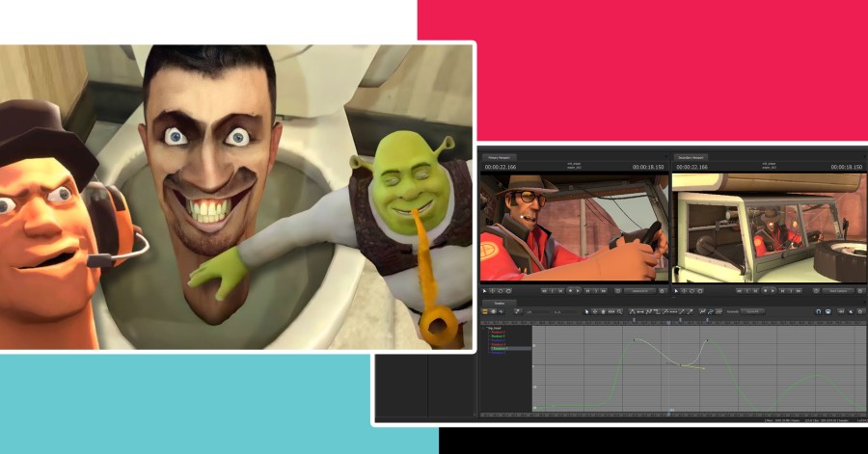Activate move manipulator under Secondary Viewport
Viewport: 868px width, 454px height.
684,291
